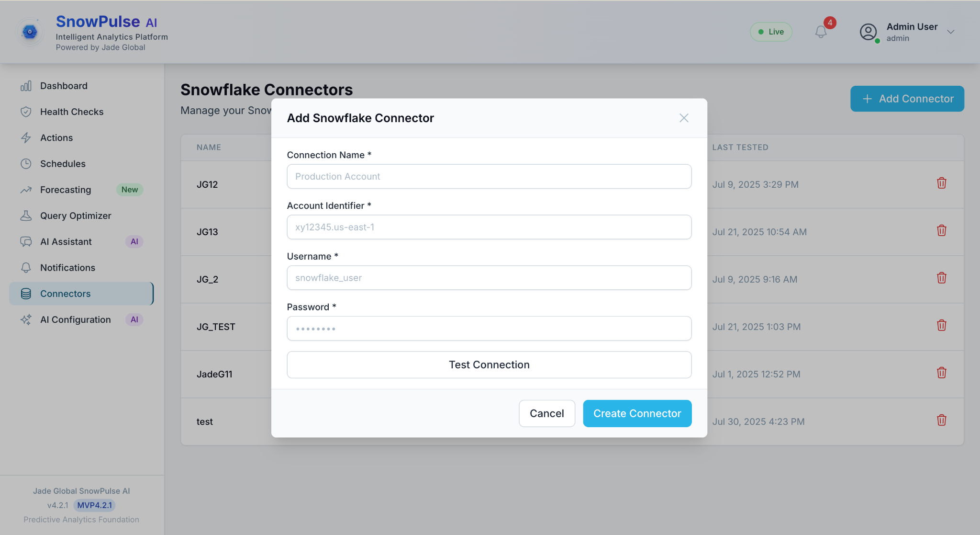
Task: Open the notifications bell icon
Action: click(x=821, y=32)
